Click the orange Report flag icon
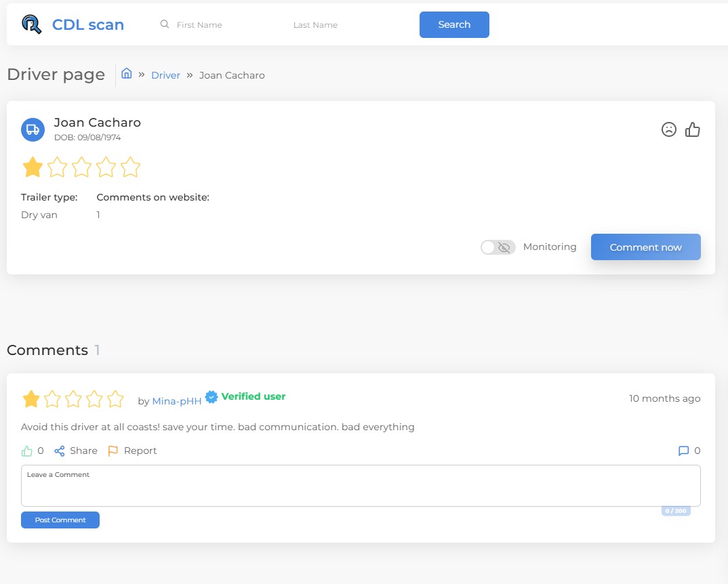The width and height of the screenshot is (728, 584). (113, 451)
